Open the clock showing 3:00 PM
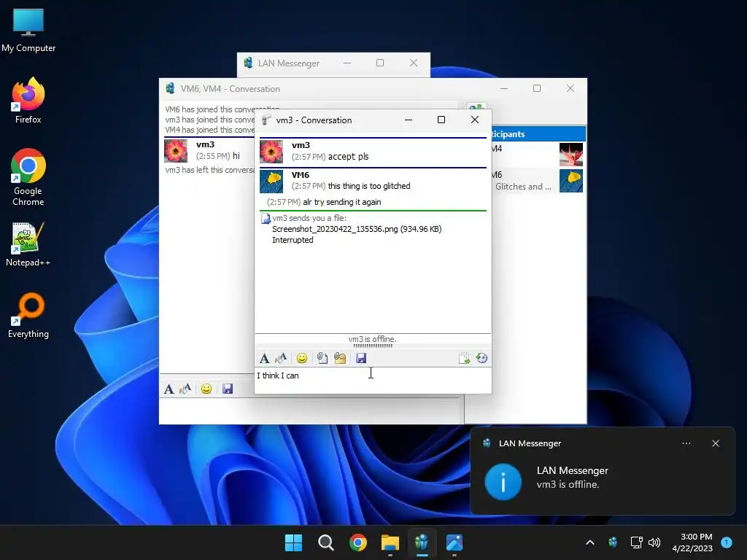Viewport: 747px width, 560px height. coord(692,542)
